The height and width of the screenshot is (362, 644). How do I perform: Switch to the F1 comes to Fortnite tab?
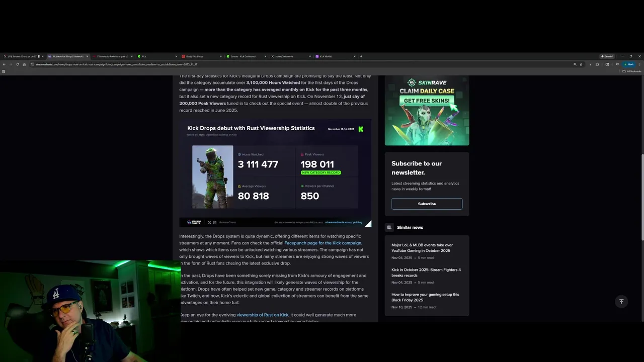[x=112, y=56]
